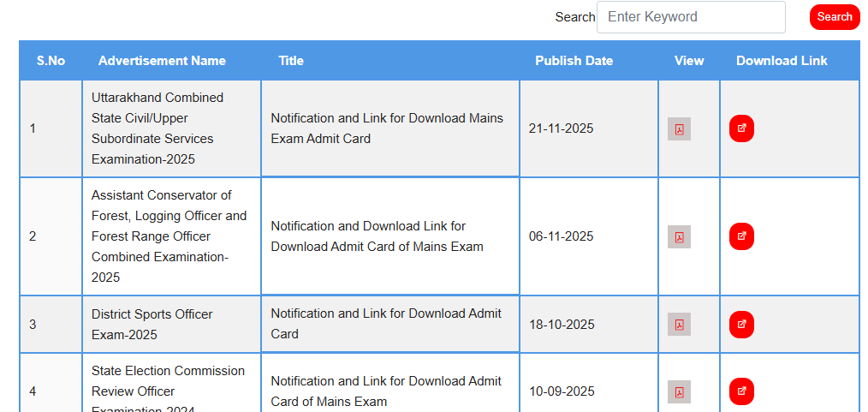Click the red Search button

pyautogui.click(x=834, y=17)
